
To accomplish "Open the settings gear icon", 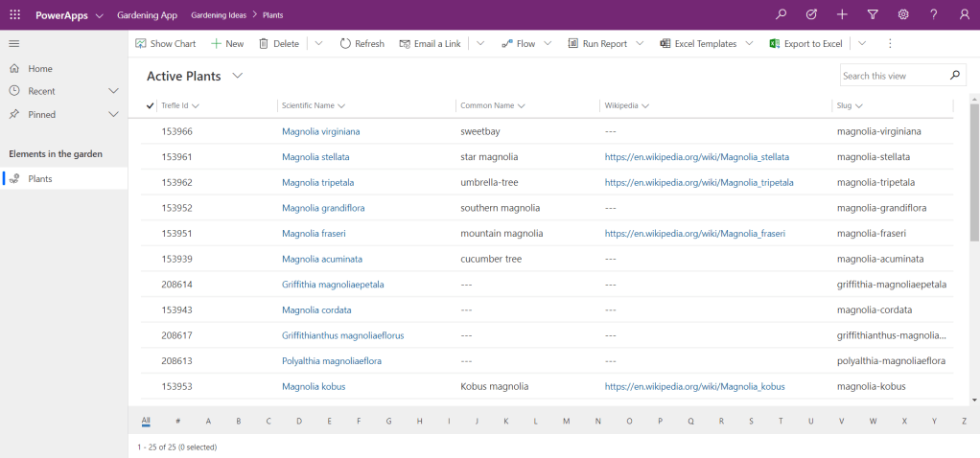I will click(x=903, y=14).
